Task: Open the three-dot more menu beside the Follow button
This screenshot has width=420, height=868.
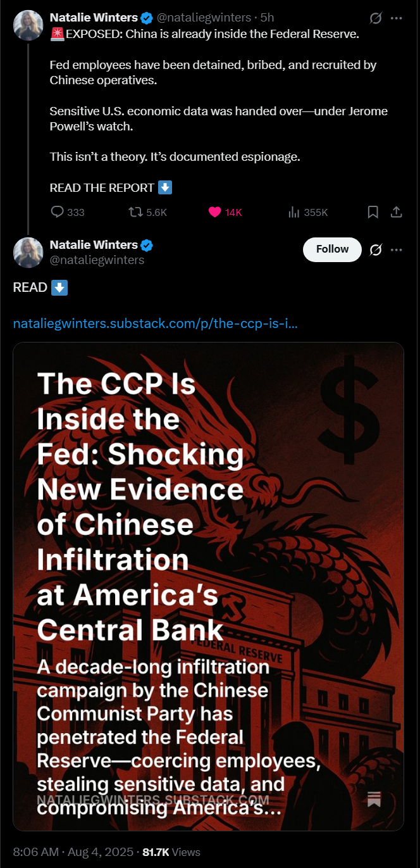Action: pyautogui.click(x=397, y=250)
